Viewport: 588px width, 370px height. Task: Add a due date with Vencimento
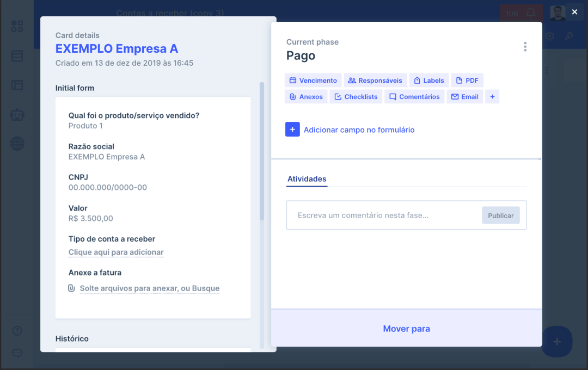pos(313,81)
